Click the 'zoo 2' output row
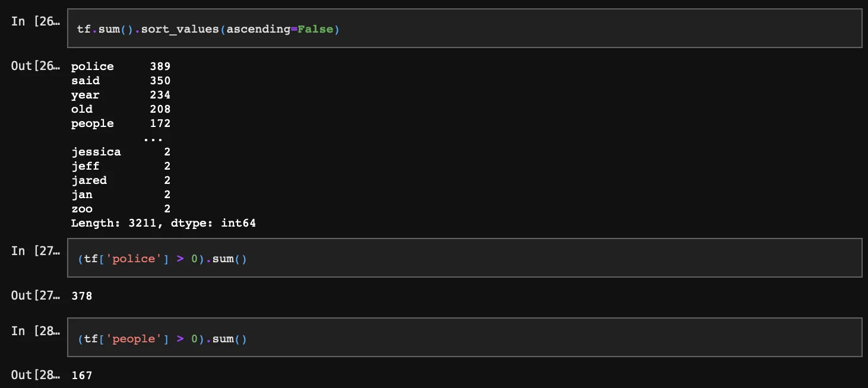The height and width of the screenshot is (388, 868). click(x=121, y=209)
